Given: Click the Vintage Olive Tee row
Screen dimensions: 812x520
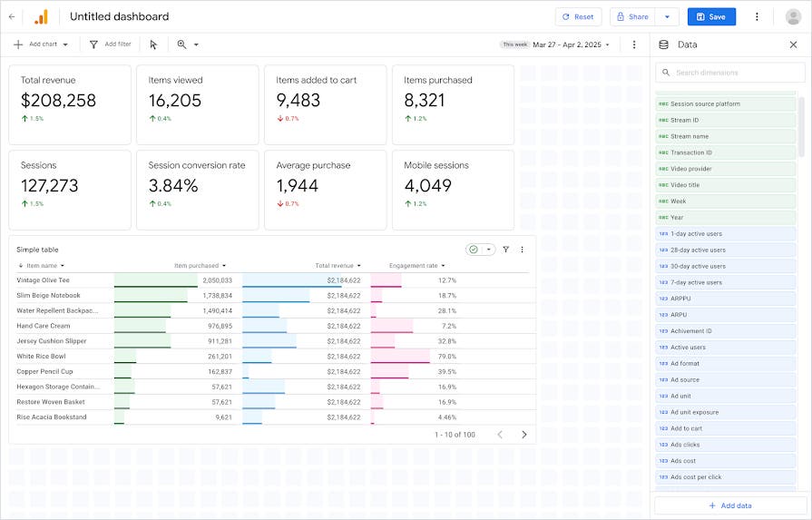Looking at the screenshot, I should [272, 280].
